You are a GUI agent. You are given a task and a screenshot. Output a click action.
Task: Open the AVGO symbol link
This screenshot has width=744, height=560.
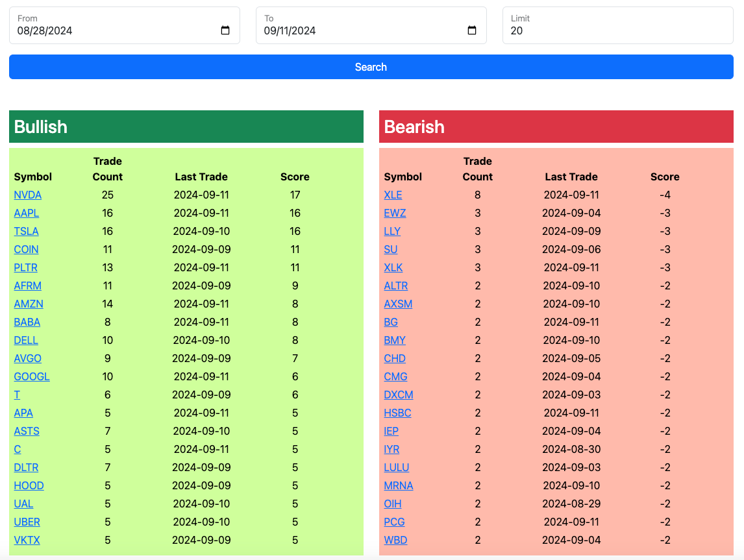[27, 358]
